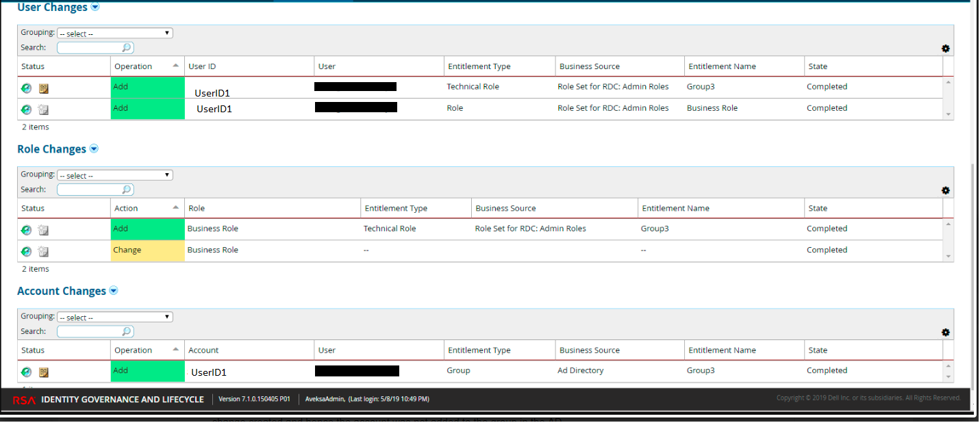Click the pending item icon on the second User Changes row
Image resolution: width=980 pixels, height=425 pixels.
(x=43, y=109)
